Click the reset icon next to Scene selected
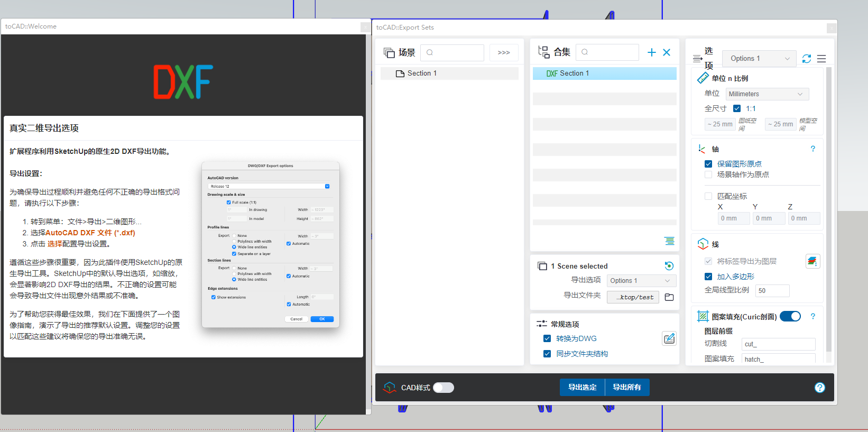The width and height of the screenshot is (868, 432). tap(669, 266)
